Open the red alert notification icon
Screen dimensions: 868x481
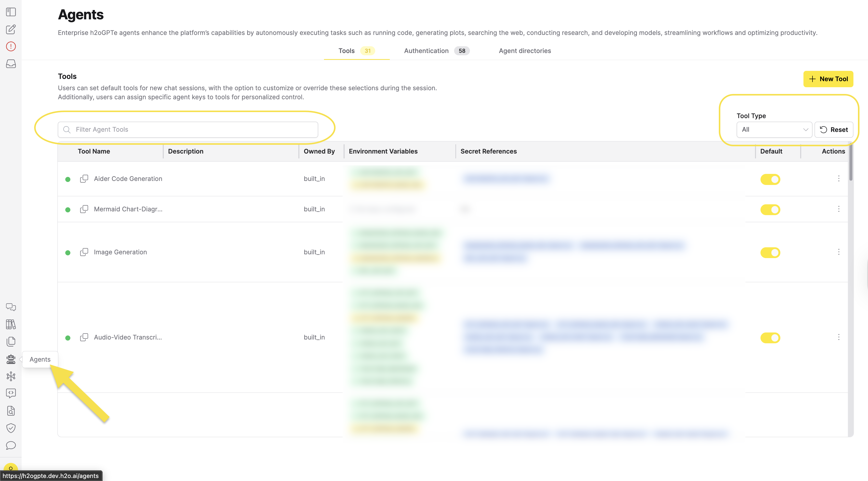11,46
